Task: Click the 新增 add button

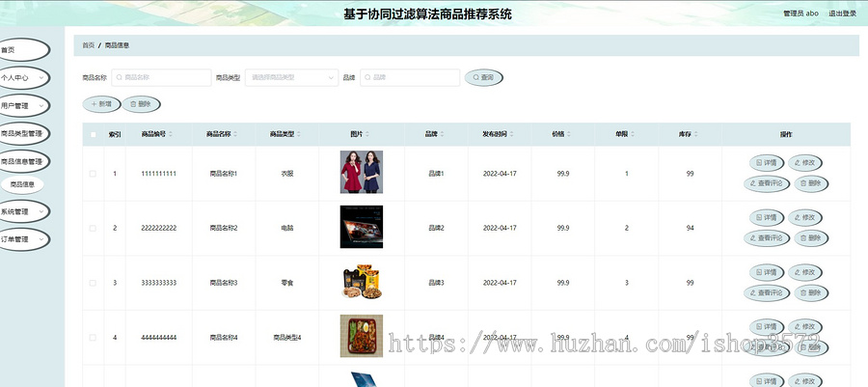Action: [x=101, y=104]
